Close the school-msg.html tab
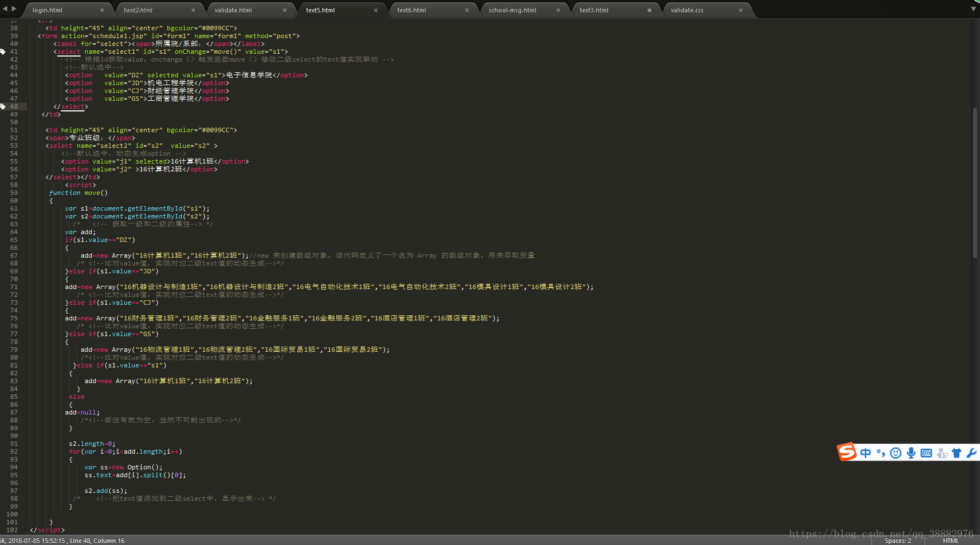The width and height of the screenshot is (980, 545). 558,10
